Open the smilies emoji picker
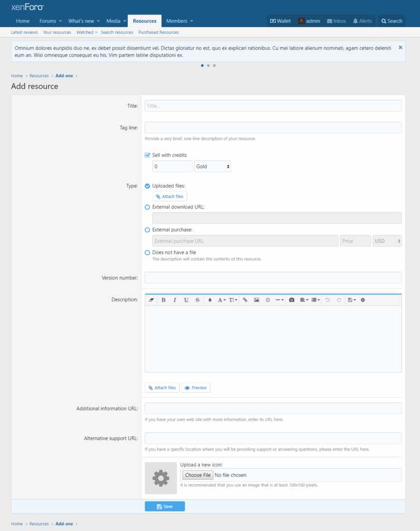 (268, 300)
